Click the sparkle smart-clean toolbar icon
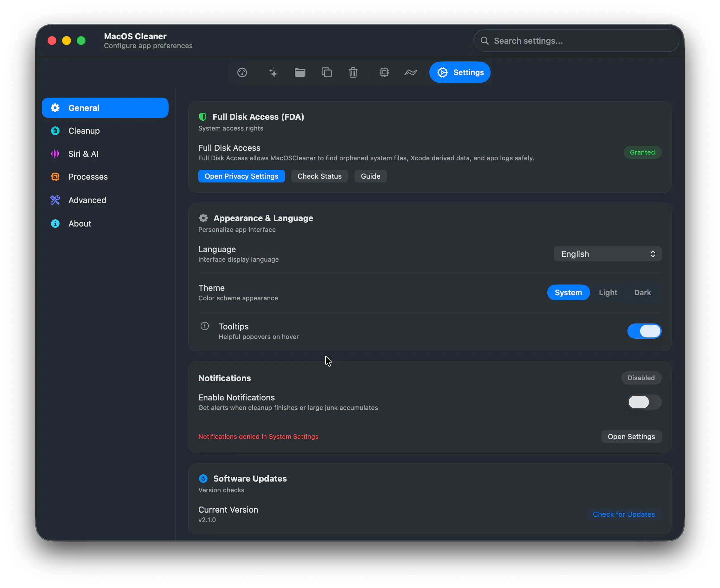 click(273, 73)
